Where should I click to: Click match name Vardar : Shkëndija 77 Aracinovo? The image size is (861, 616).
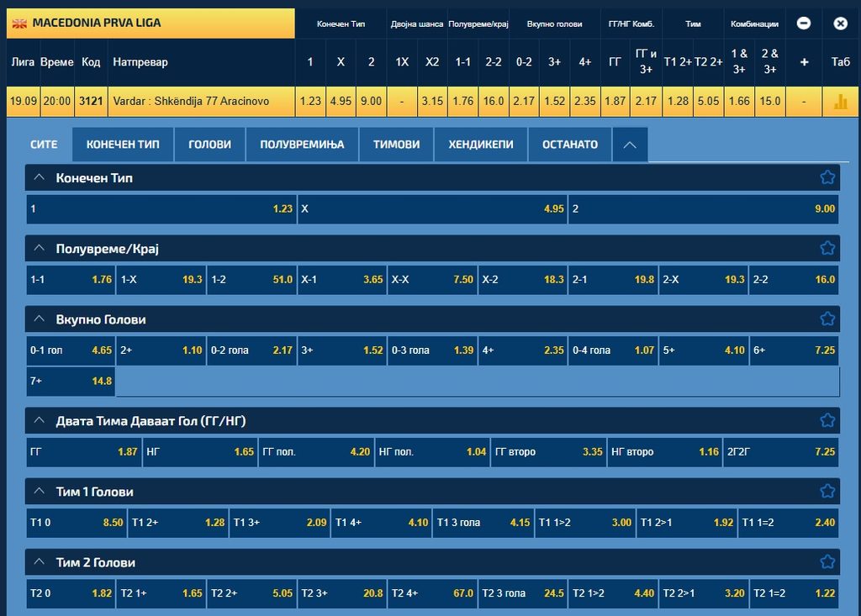click(x=191, y=102)
